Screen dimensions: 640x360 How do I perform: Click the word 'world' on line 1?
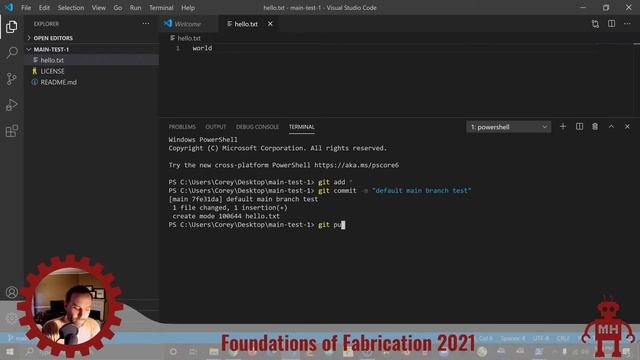click(202, 48)
